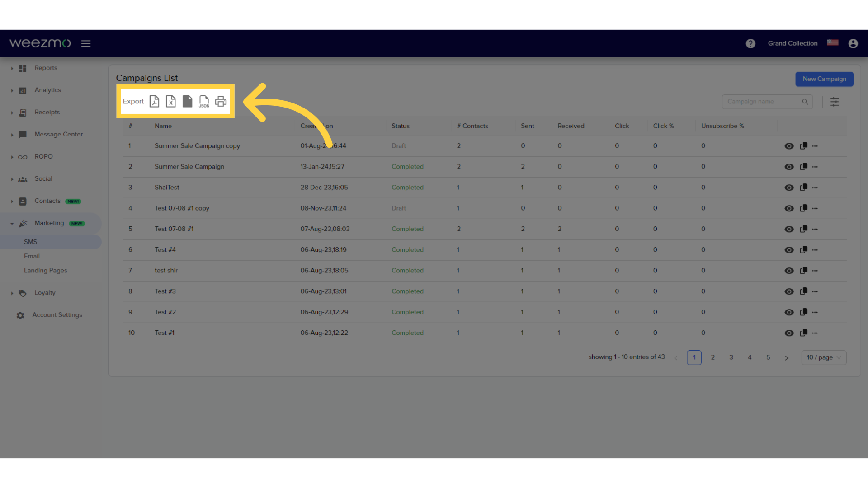Screen dimensions: 868x488
Task: Change language via US flag icon
Action: tap(833, 43)
